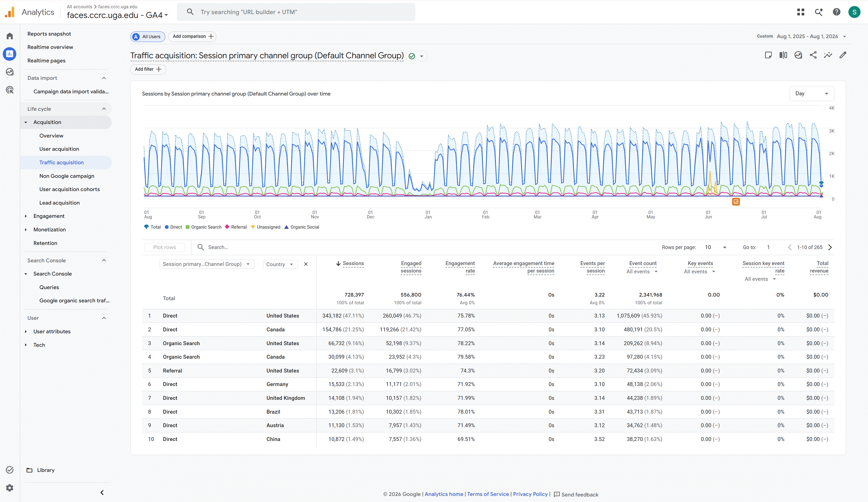Click the Share this report icon
The width and height of the screenshot is (868, 502).
coord(813,55)
